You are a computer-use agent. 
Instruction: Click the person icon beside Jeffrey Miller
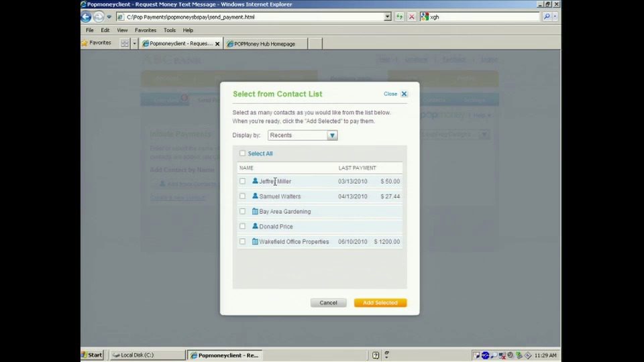255,180
